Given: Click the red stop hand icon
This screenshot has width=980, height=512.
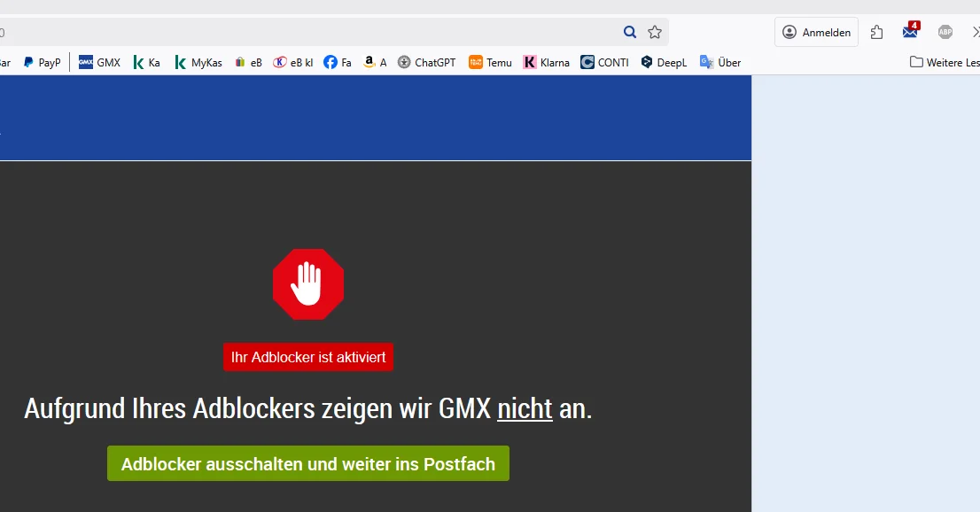Looking at the screenshot, I should point(308,284).
